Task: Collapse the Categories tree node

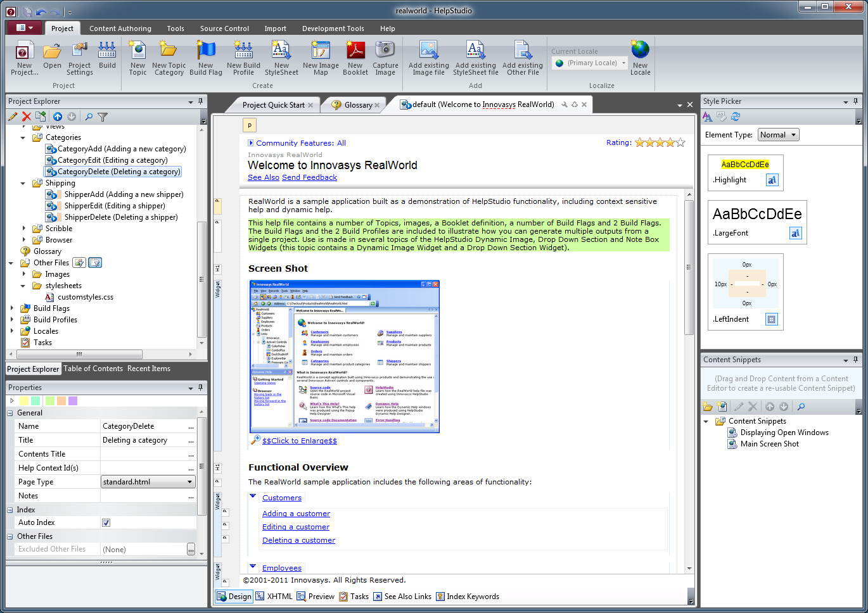Action: 23,137
